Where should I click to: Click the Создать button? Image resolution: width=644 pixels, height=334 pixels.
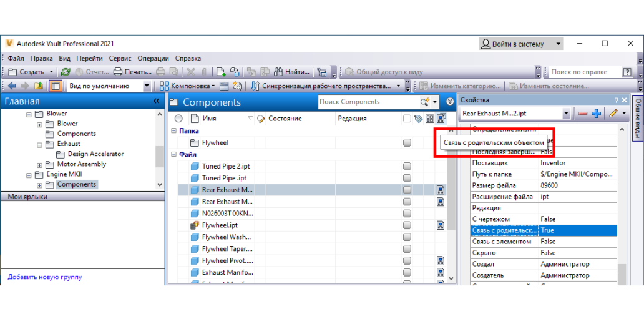pyautogui.click(x=27, y=72)
